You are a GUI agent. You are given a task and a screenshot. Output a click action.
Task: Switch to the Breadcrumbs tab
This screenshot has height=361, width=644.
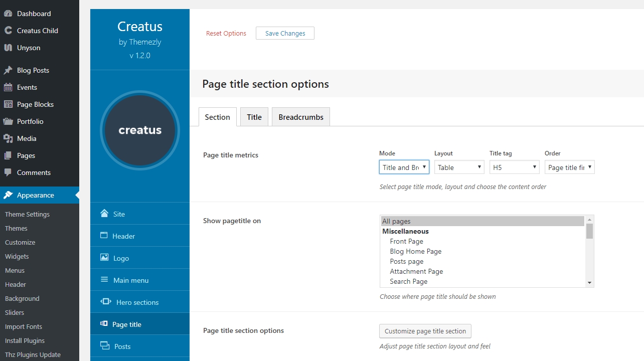(x=301, y=117)
